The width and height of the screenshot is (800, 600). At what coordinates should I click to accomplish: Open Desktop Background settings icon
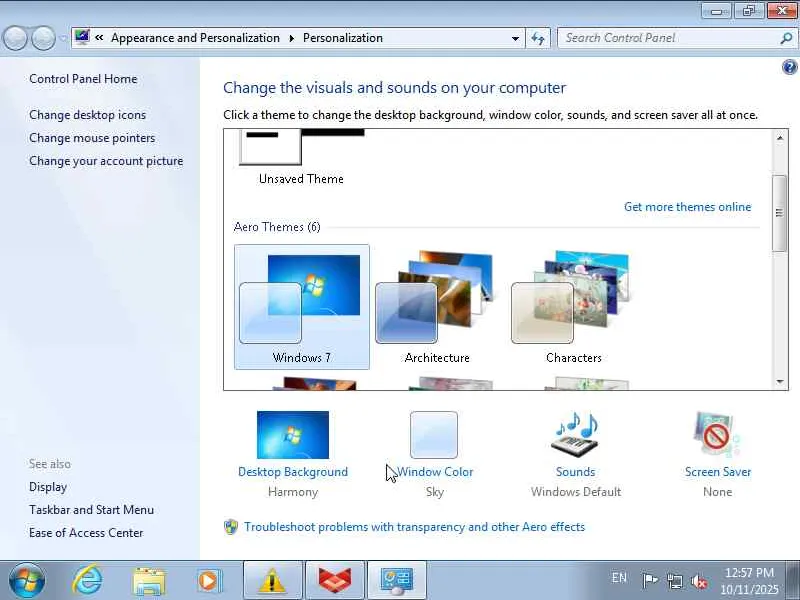(x=293, y=435)
